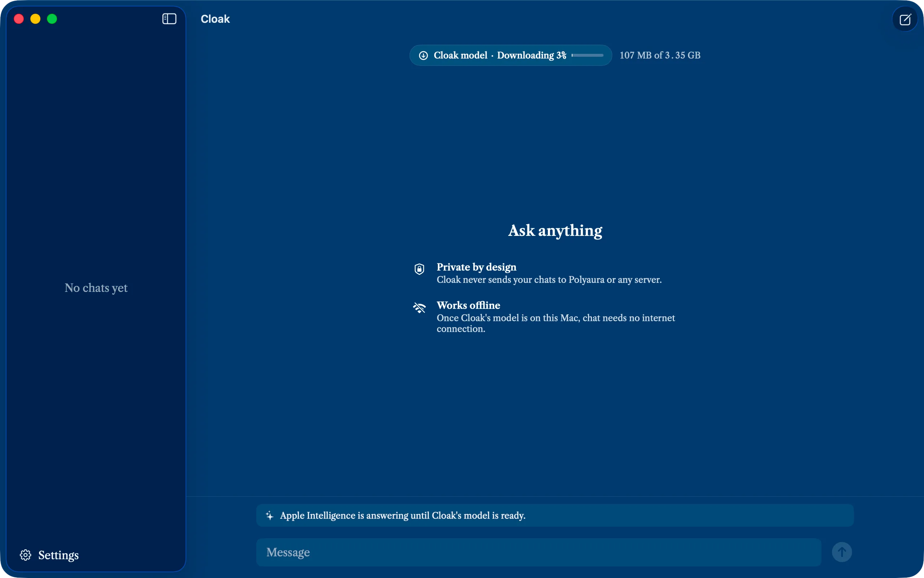The image size is (924, 578).
Task: Click the Cloak window title
Action: pos(215,19)
